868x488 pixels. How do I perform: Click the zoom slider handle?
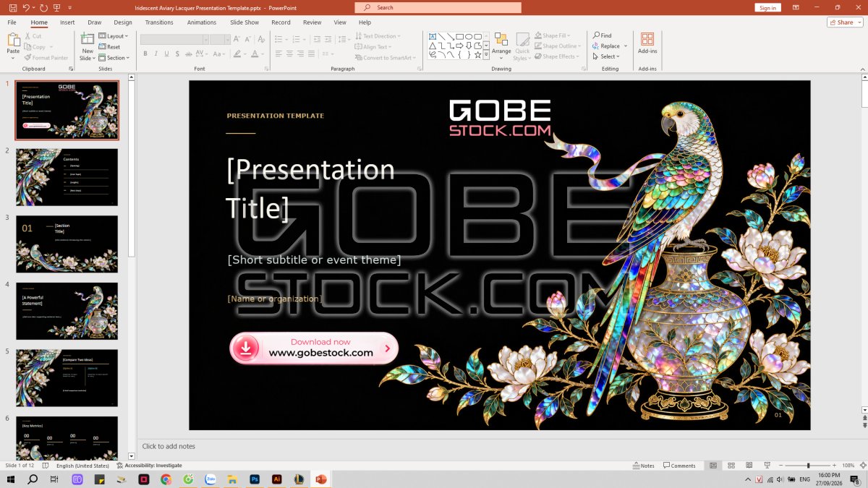[808, 466]
